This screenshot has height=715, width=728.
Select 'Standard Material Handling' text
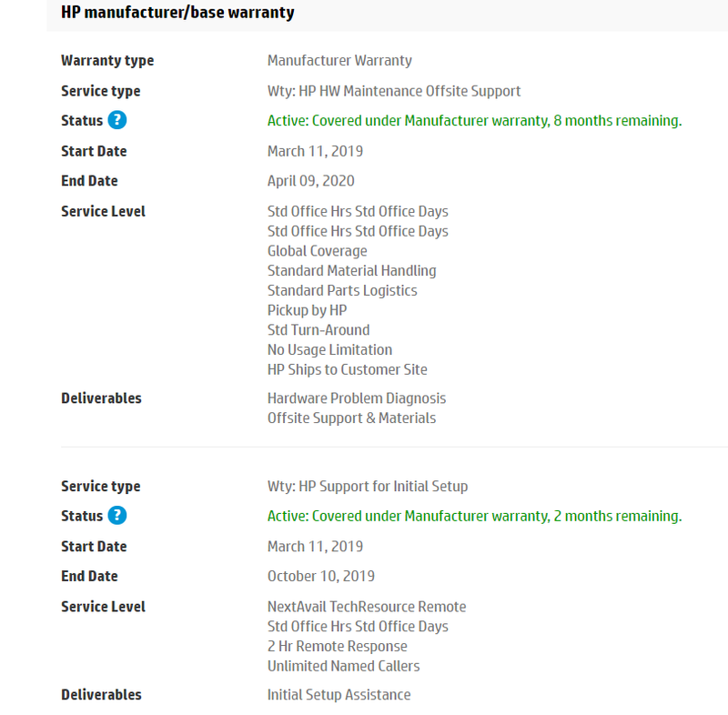tap(351, 271)
